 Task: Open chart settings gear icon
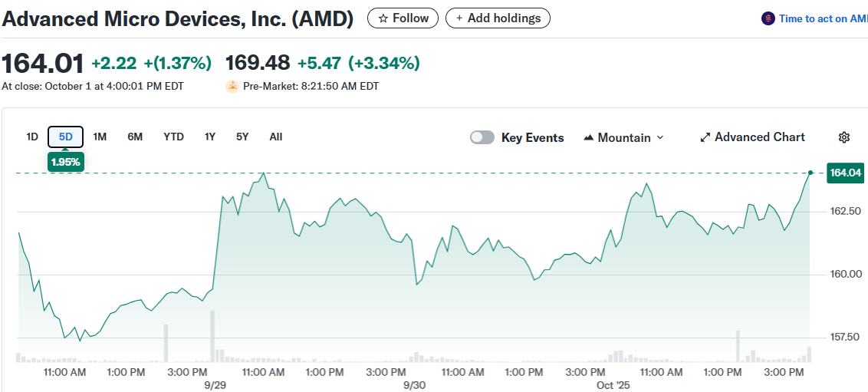(x=844, y=137)
